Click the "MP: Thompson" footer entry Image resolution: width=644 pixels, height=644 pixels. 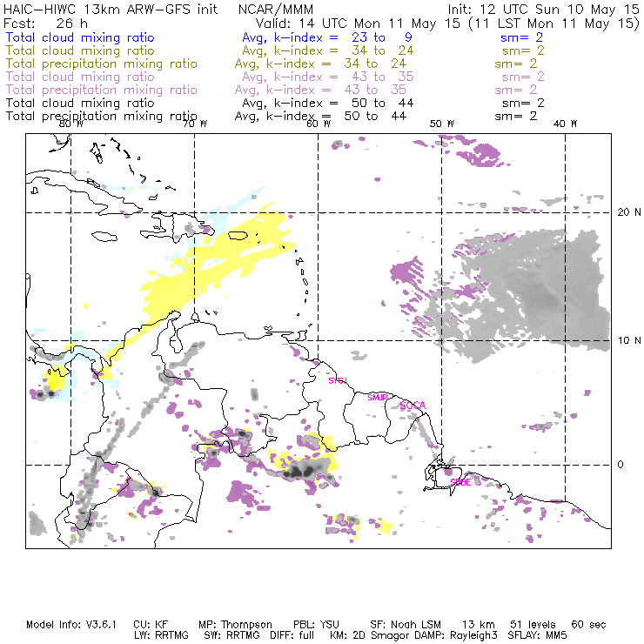click(235, 625)
